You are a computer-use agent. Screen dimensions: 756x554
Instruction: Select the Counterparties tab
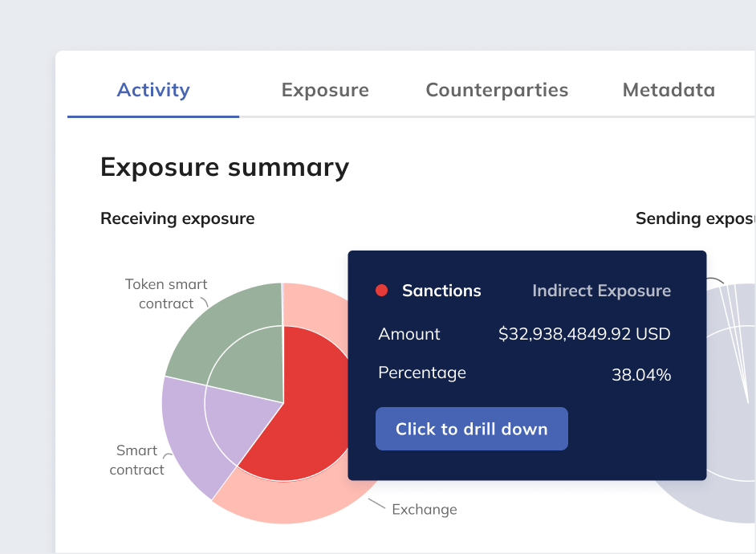click(497, 90)
